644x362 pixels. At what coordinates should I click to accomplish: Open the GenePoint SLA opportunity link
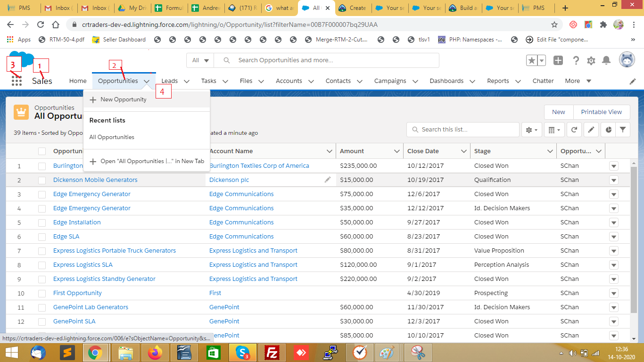click(73, 321)
